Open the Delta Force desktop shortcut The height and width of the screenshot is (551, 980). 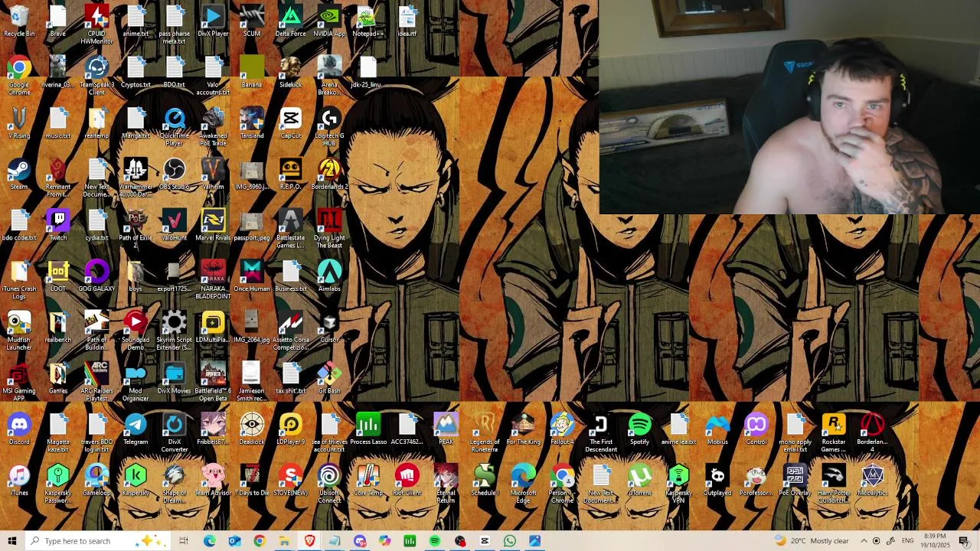(x=291, y=21)
